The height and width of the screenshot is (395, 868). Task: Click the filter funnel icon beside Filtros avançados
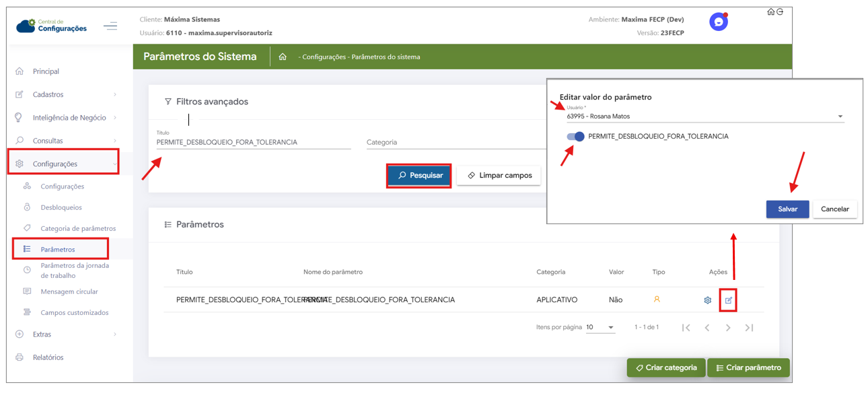click(x=168, y=102)
